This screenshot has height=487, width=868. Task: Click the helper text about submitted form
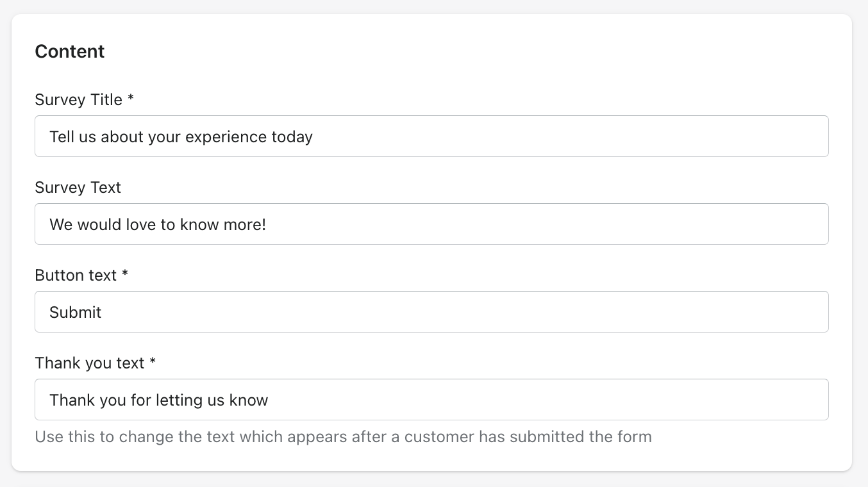(x=343, y=437)
